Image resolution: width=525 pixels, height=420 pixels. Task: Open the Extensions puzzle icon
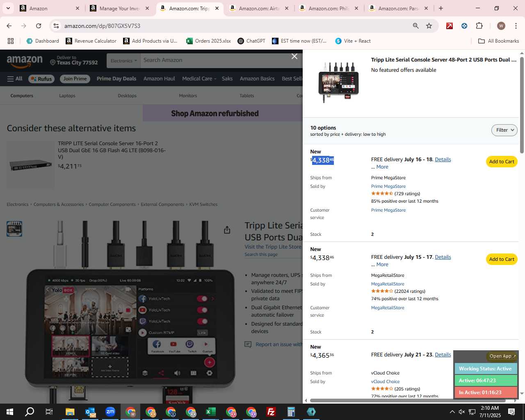479,26
